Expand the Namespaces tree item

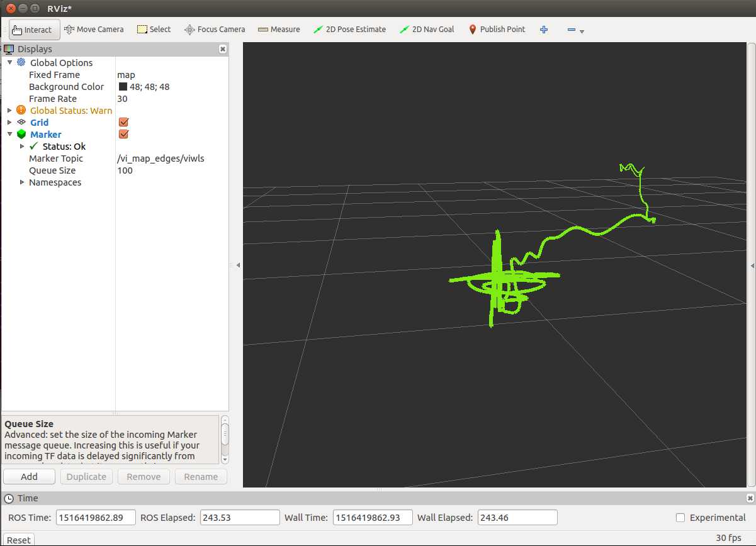tap(22, 182)
